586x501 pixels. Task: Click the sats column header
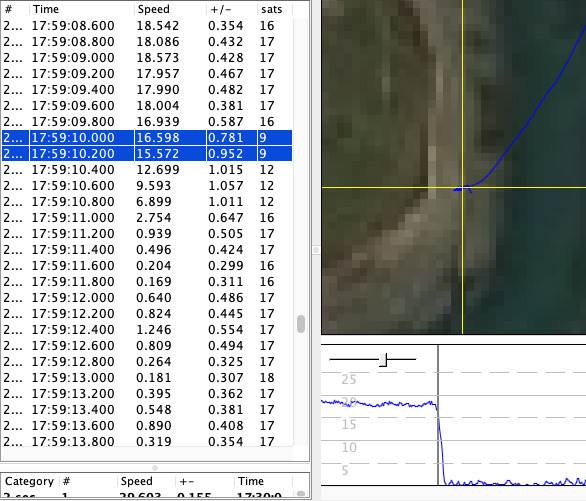pyautogui.click(x=275, y=9)
